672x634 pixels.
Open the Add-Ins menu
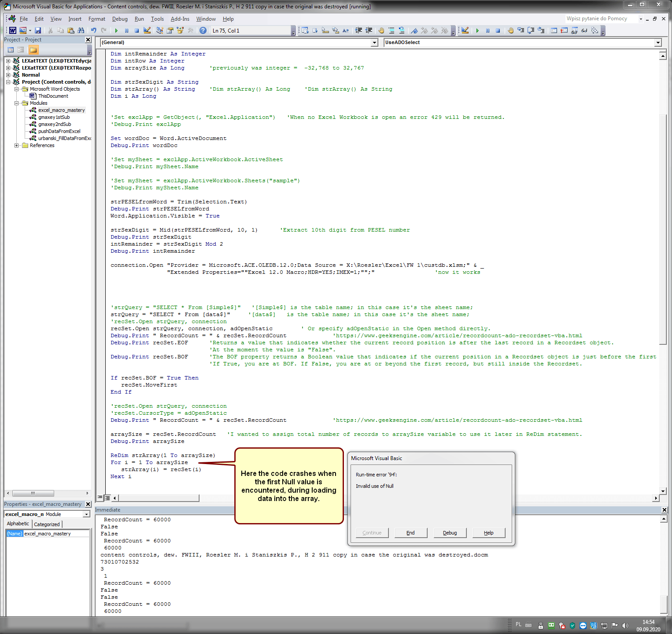180,19
